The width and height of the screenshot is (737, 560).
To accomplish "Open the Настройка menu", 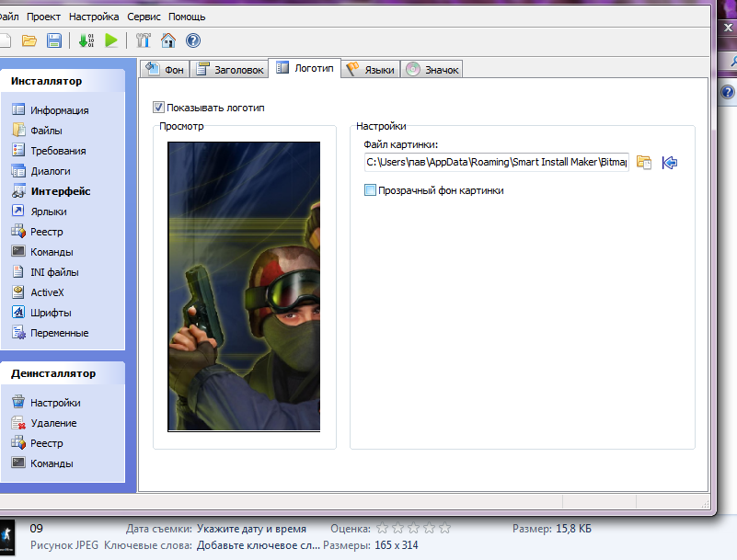I will [94, 17].
